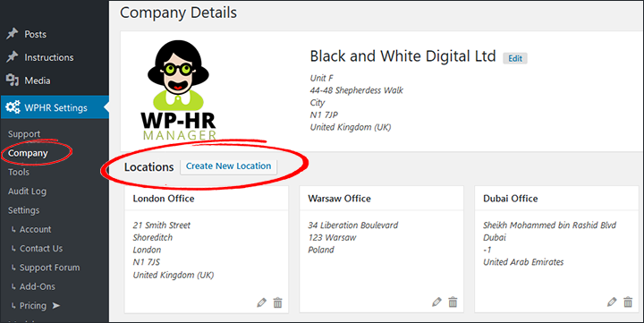This screenshot has width=644, height=323.
Task: Click the WP-HR Manager company logo
Action: pyautogui.click(x=179, y=90)
